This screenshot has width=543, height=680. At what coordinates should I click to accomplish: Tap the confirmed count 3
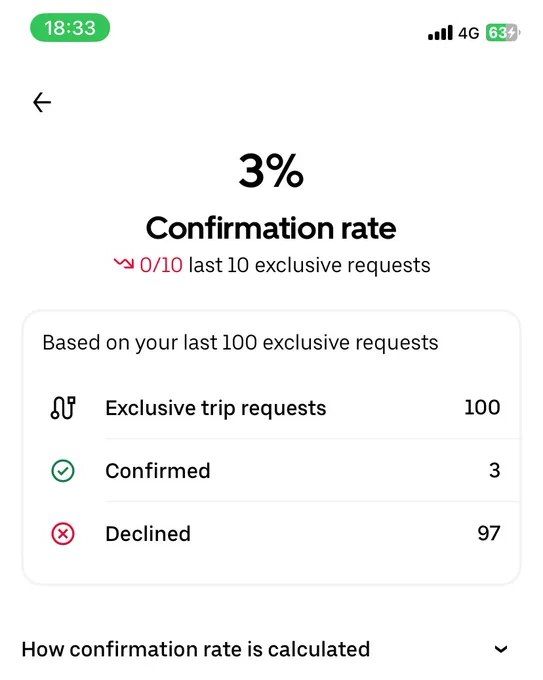click(495, 471)
